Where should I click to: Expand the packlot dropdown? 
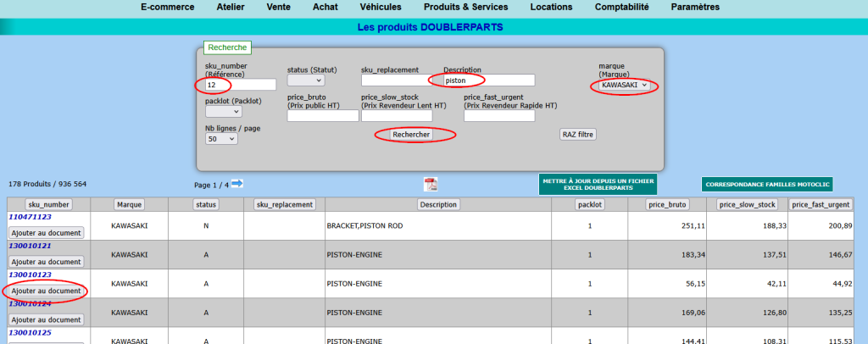pyautogui.click(x=224, y=111)
